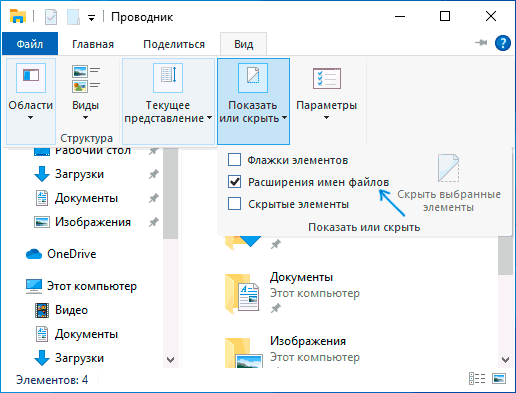Open Видео under Этот компьютер
Viewport: 516px width, 393px height.
[71, 310]
